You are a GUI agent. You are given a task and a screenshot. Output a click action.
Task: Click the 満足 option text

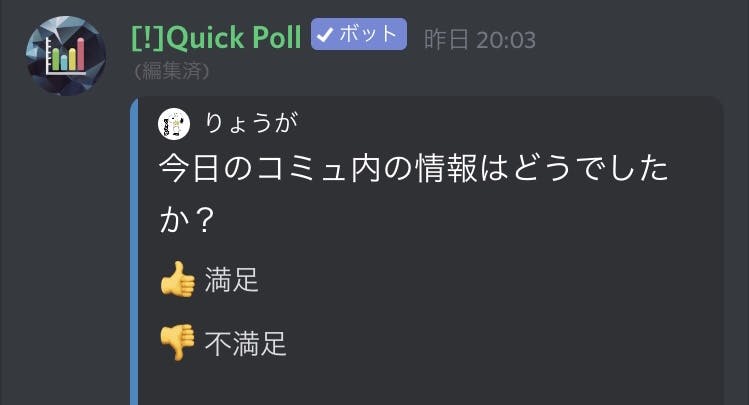pos(232,279)
